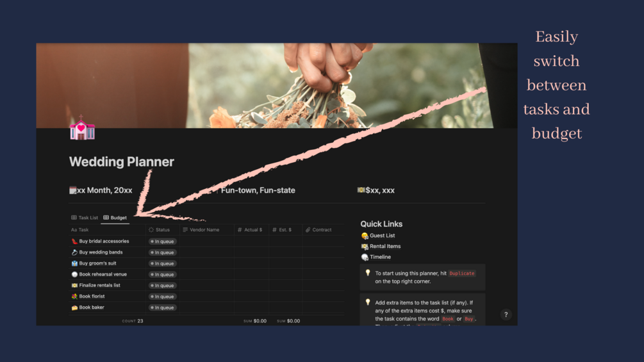Open the help question mark button

tap(506, 315)
